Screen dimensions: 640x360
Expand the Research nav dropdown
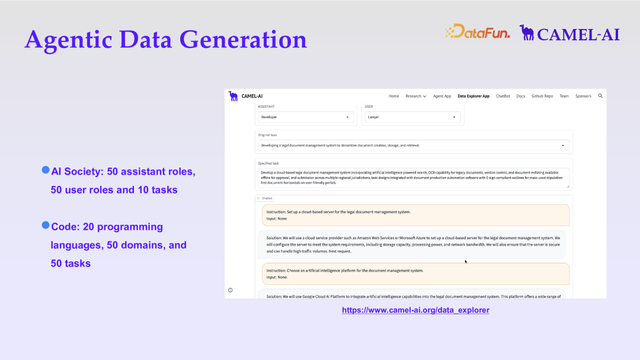point(416,96)
